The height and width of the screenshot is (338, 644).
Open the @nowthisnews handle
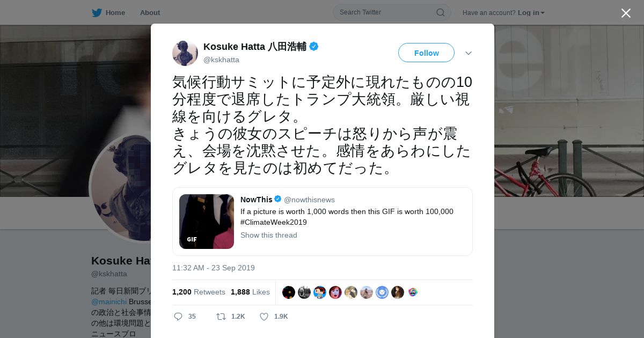[309, 200]
